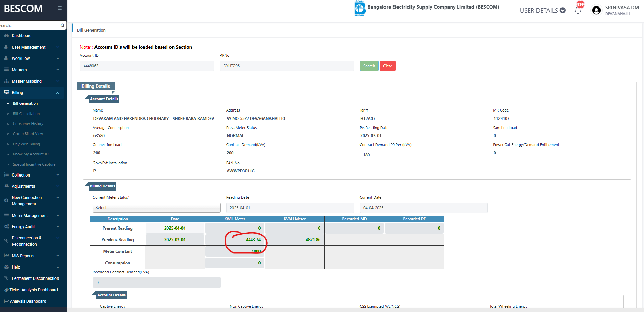Click the Meter Management bars icon
Viewport: 644px width, 312px height.
(x=7, y=215)
